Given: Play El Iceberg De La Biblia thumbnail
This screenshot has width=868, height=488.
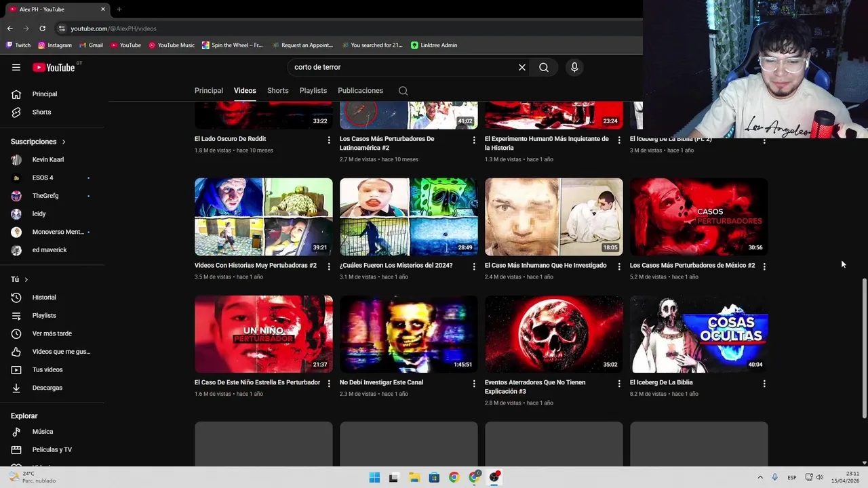Looking at the screenshot, I should pos(699,334).
